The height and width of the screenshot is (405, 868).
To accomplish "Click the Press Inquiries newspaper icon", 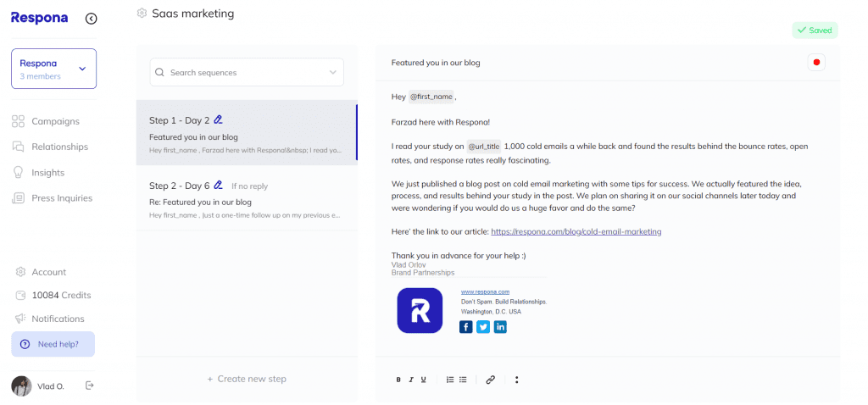I will coord(19,198).
